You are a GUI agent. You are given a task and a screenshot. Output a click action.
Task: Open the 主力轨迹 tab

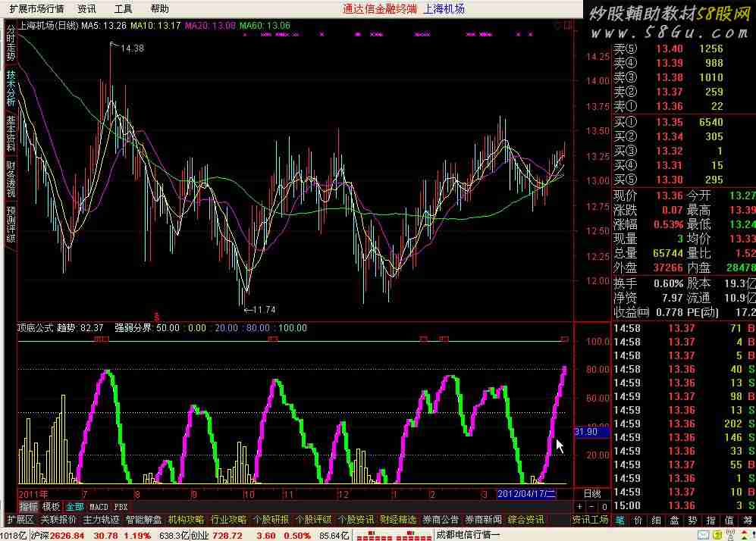(102, 520)
